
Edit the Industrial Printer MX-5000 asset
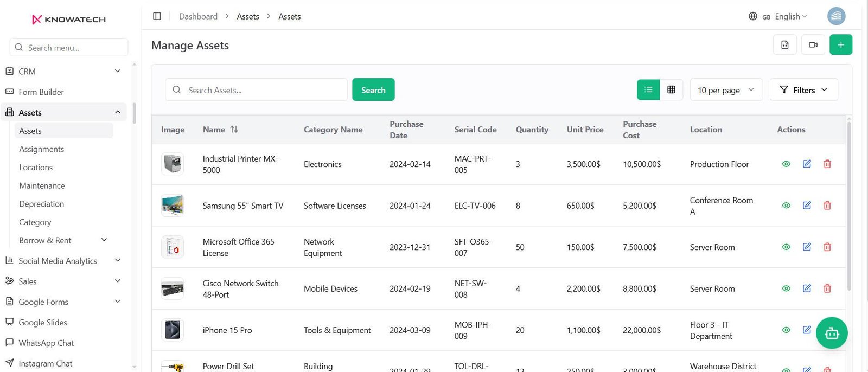[x=807, y=164]
